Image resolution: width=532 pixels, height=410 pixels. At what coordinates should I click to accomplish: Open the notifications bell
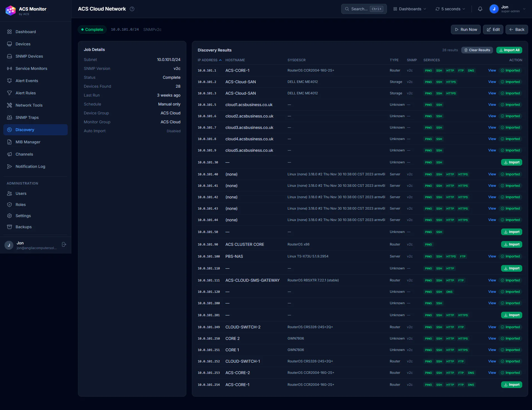click(x=480, y=9)
